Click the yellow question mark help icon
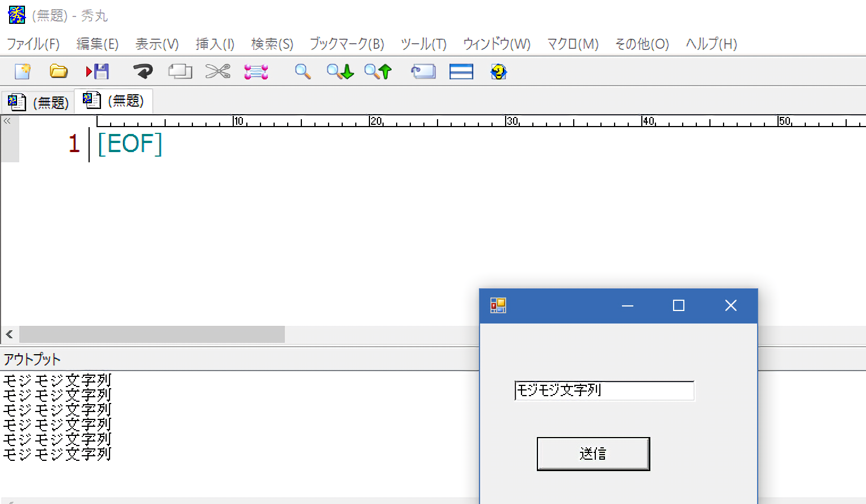Screen dimensions: 866x504 click(498, 72)
